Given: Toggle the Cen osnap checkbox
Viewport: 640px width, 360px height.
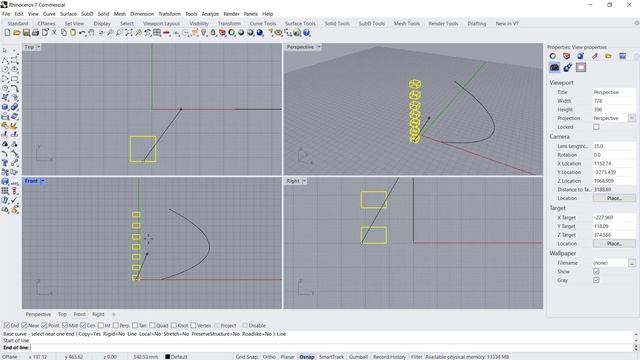Looking at the screenshot, I should point(83,325).
